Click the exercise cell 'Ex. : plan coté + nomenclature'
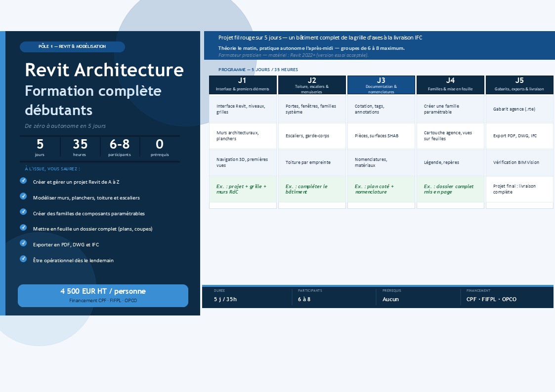Screen dimensions: 555x392 pyautogui.click(x=381, y=189)
